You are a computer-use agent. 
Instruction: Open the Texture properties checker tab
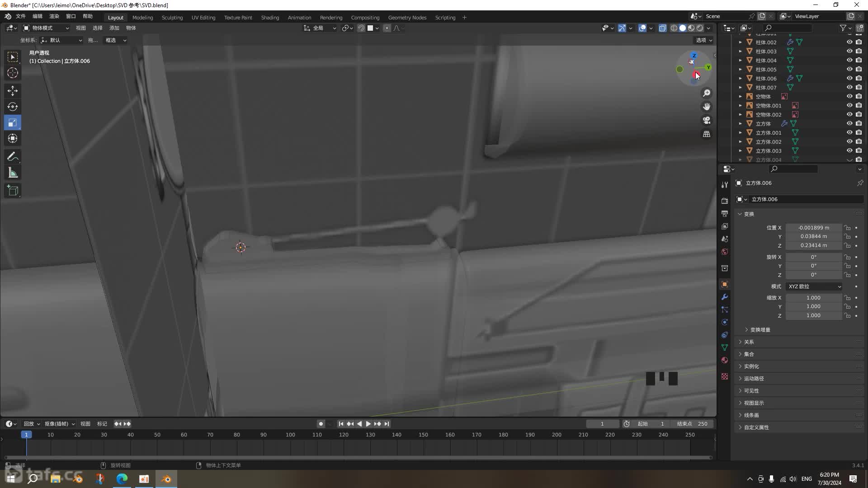pyautogui.click(x=725, y=376)
